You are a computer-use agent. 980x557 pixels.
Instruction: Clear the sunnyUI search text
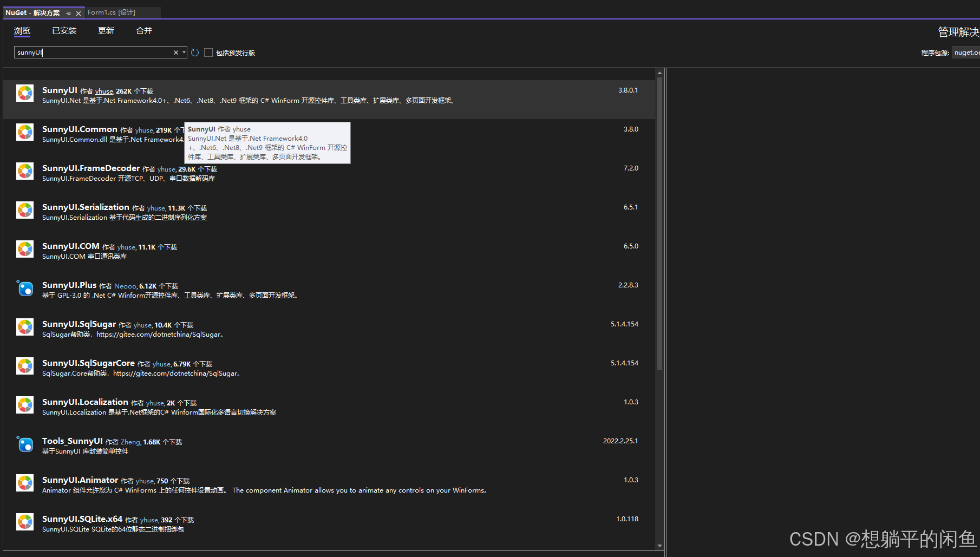(175, 53)
